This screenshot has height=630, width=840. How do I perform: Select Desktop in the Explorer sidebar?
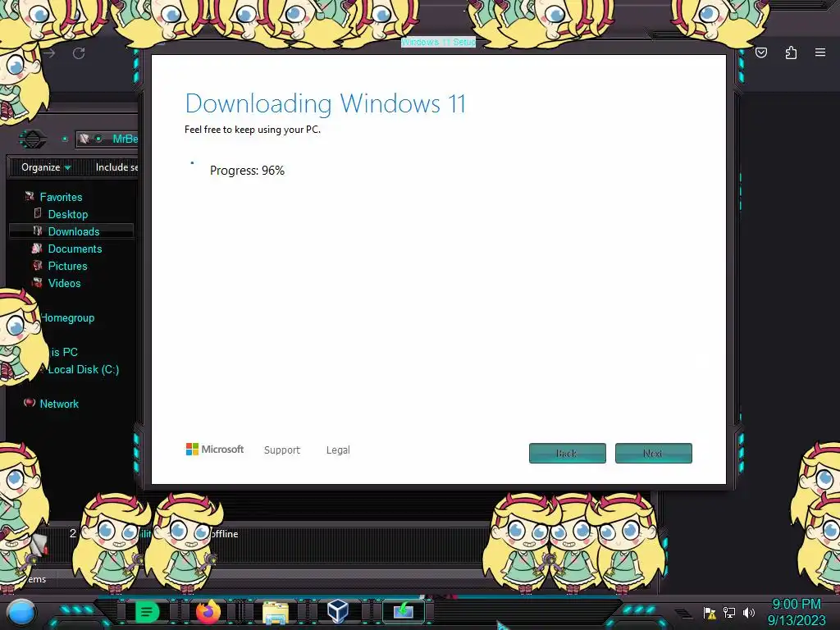pyautogui.click(x=68, y=214)
